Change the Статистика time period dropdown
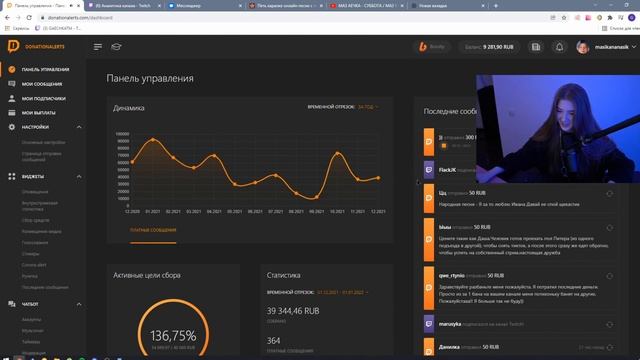 tap(342, 293)
